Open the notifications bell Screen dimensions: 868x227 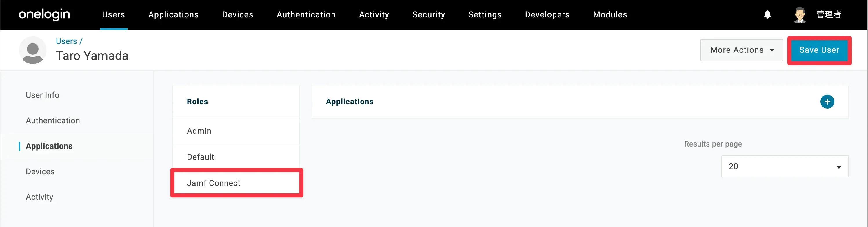click(x=767, y=14)
